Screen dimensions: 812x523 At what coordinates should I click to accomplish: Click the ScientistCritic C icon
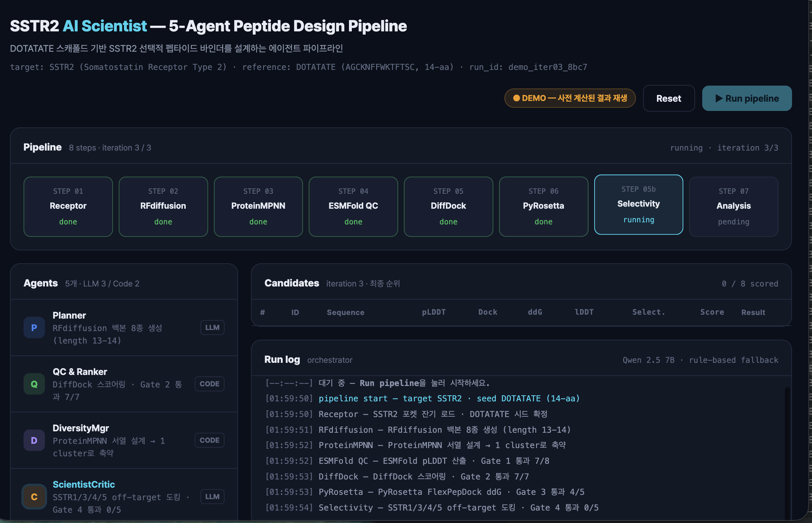pyautogui.click(x=34, y=497)
